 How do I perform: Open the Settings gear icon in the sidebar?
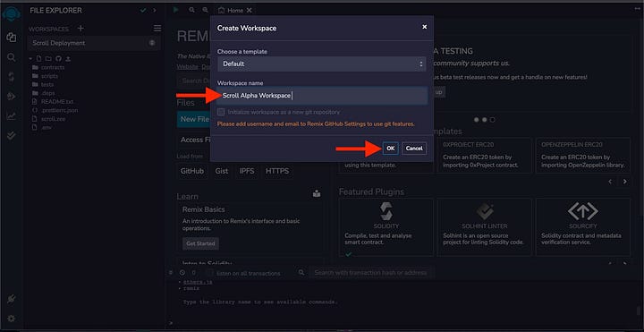point(11,319)
